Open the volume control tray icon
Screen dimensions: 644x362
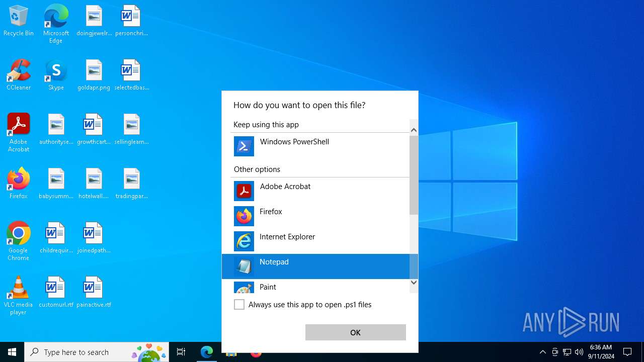point(579,352)
